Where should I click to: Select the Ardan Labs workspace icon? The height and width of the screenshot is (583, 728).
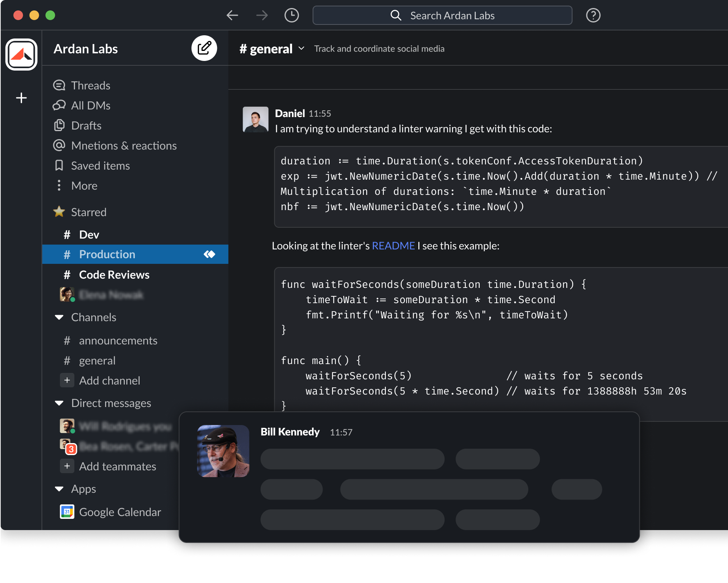21,54
